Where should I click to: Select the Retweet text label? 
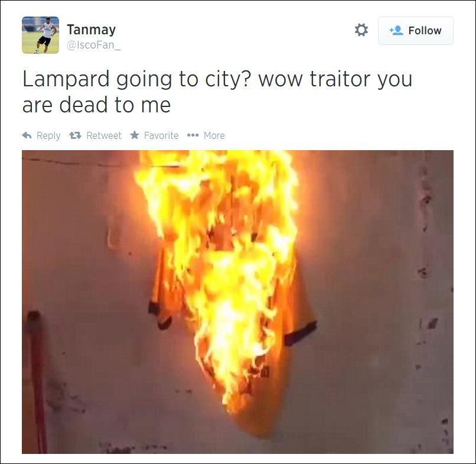click(104, 135)
